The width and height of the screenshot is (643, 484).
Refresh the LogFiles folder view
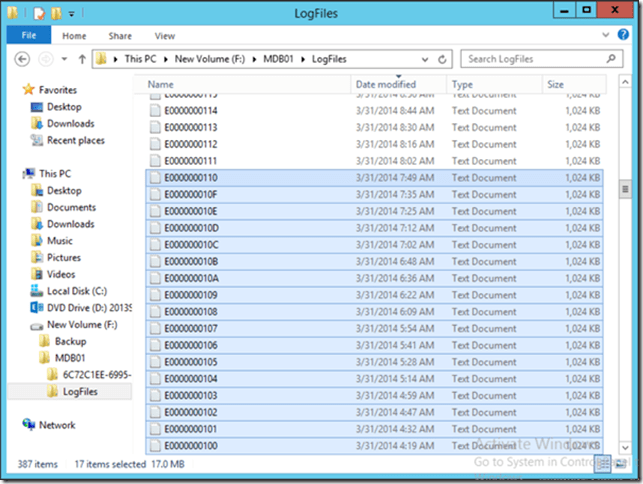(441, 59)
